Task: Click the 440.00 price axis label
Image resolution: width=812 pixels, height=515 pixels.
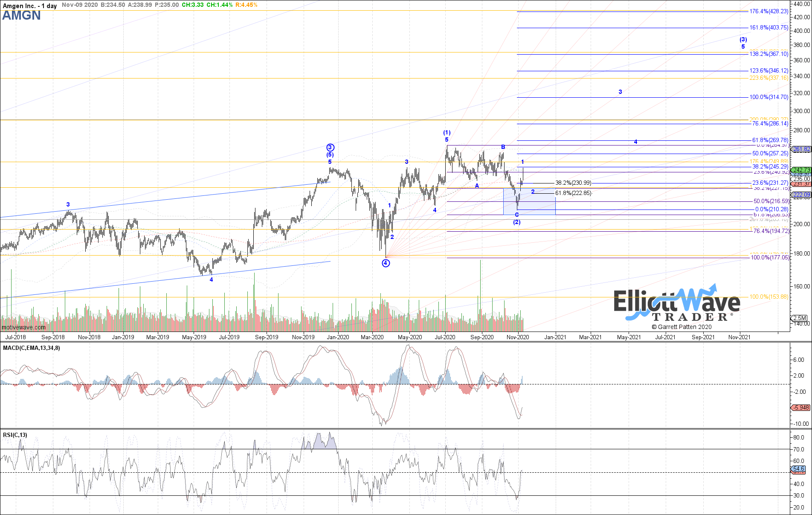Action: click(802, 4)
